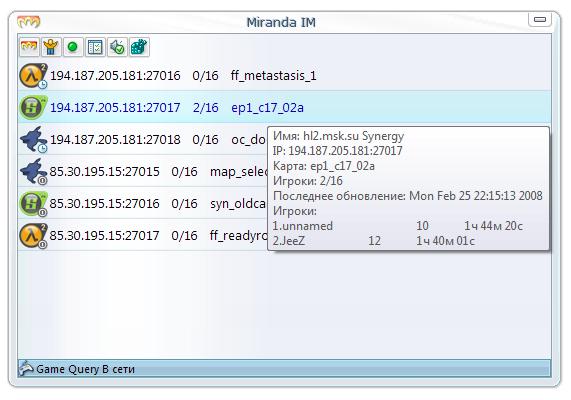The width and height of the screenshot is (571, 400).
Task: Open the options checklist toolbar icon
Action: tap(95, 47)
